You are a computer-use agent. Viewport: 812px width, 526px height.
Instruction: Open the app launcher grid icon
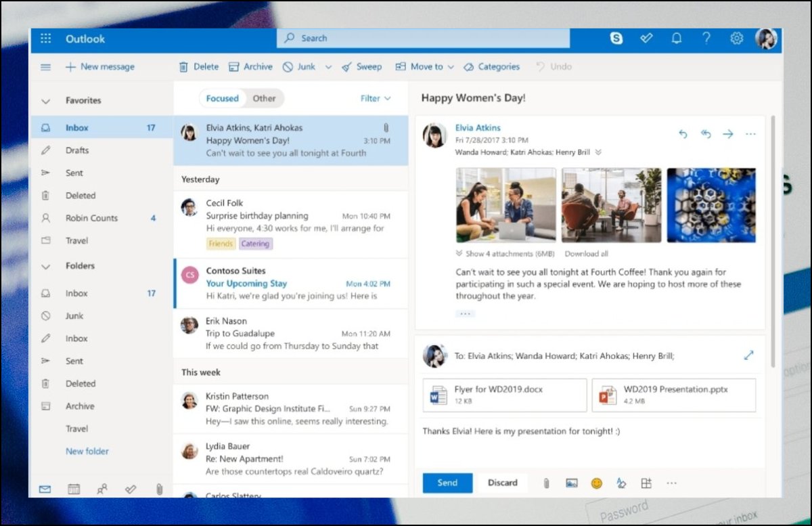point(46,39)
